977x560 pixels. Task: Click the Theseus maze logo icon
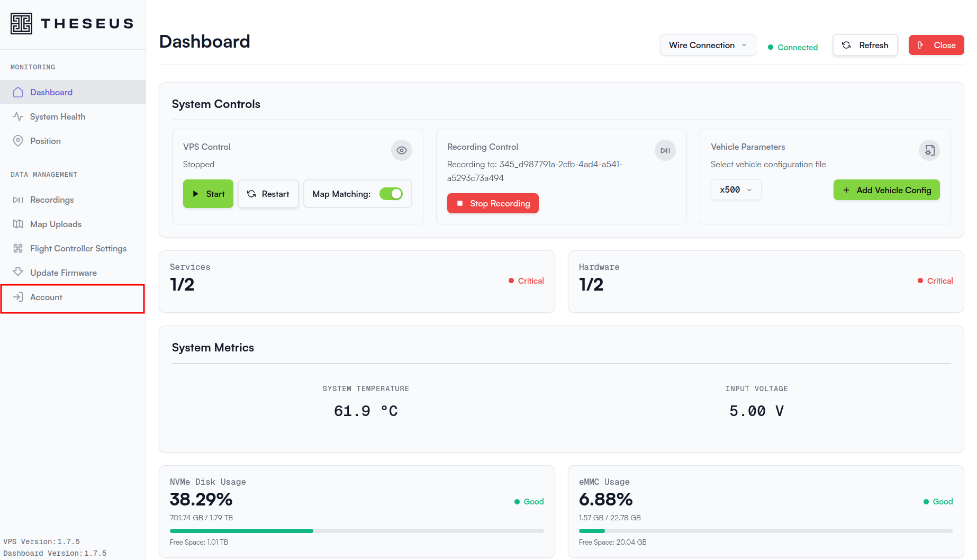point(21,24)
